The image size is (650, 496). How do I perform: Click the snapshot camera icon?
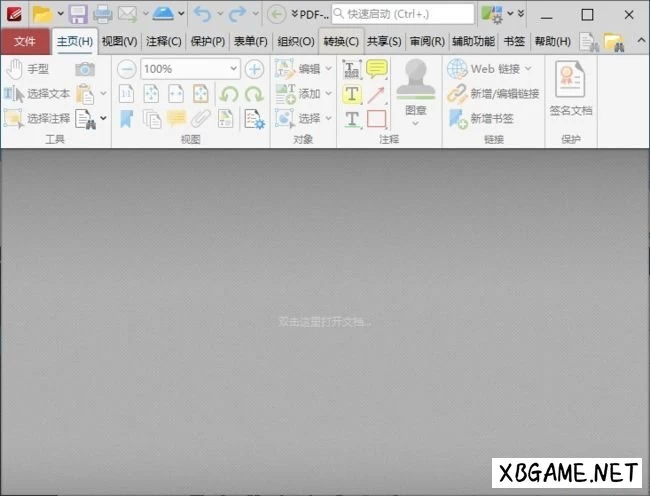tap(85, 69)
